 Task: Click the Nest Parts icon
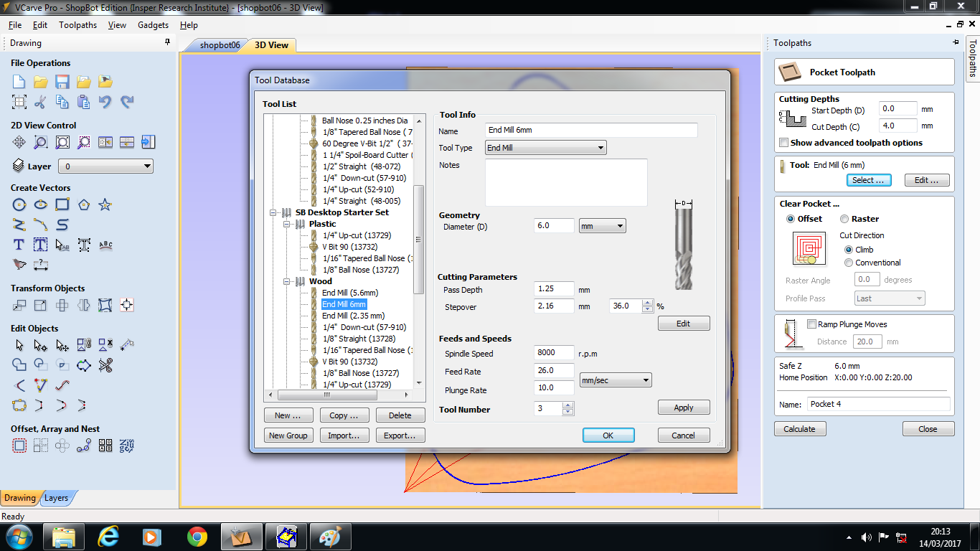coord(127,446)
